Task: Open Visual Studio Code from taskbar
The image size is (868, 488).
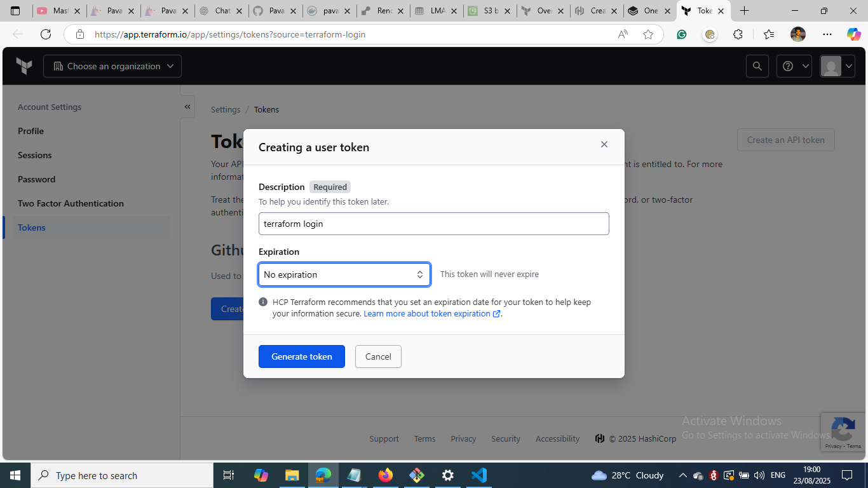Action: coord(478,475)
